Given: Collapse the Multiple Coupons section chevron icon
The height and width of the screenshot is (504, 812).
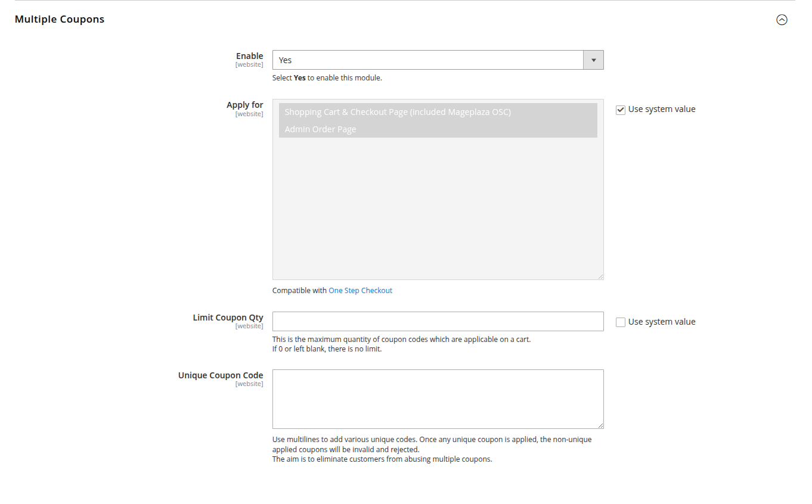Looking at the screenshot, I should click(782, 20).
